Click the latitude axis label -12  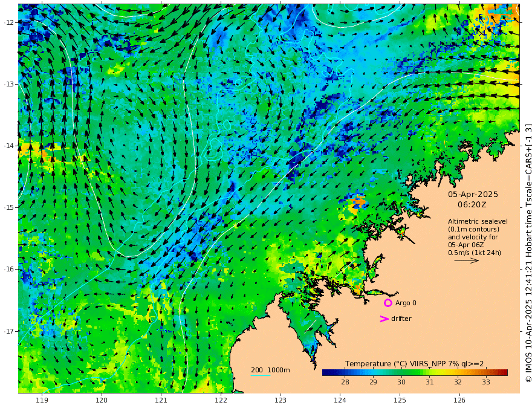coord(9,22)
